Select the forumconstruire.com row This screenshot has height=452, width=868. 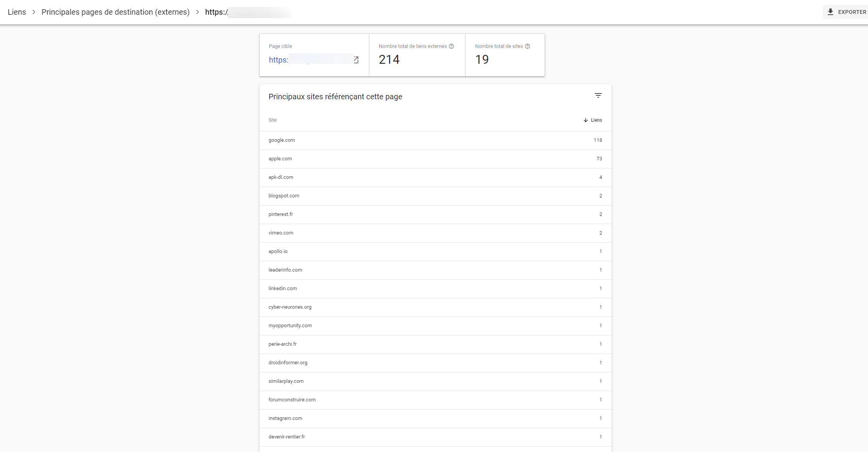[436, 400]
